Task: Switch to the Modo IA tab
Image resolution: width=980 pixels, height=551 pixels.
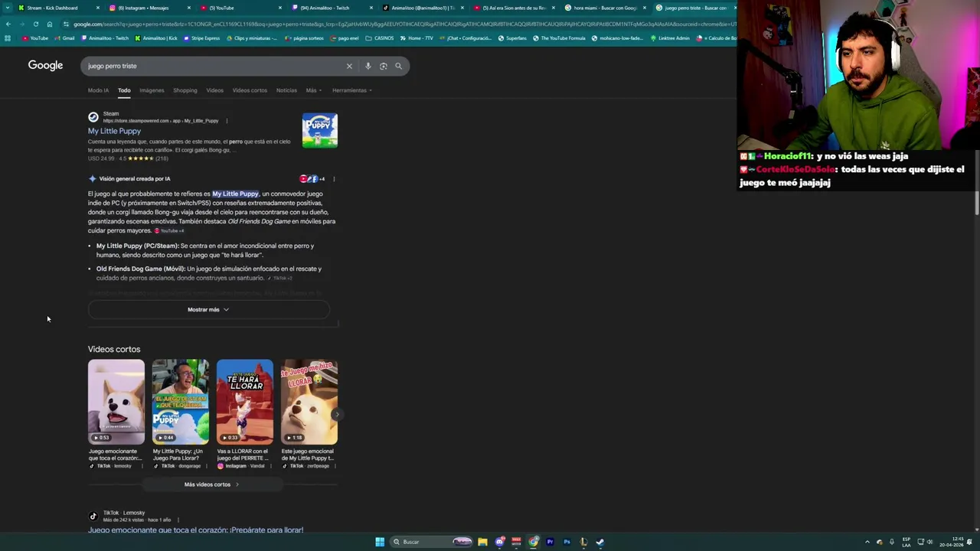Action: pos(98,90)
